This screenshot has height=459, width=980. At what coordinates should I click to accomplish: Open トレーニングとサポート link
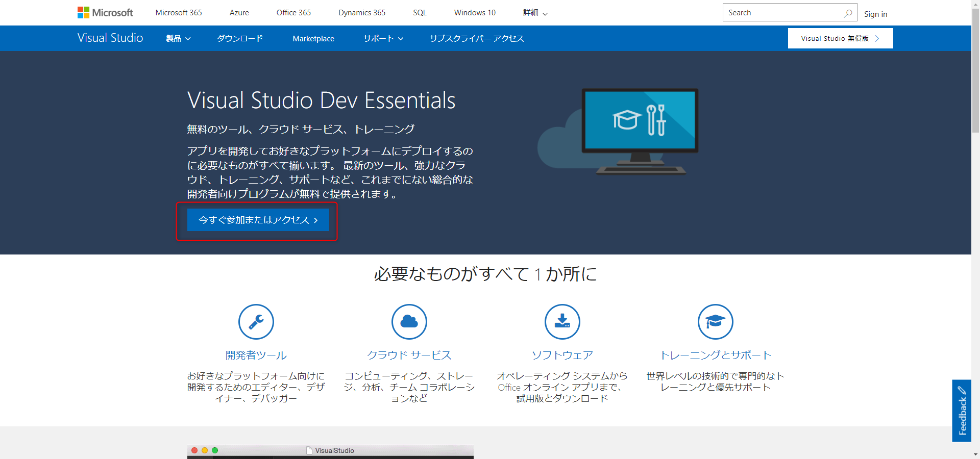coord(716,355)
